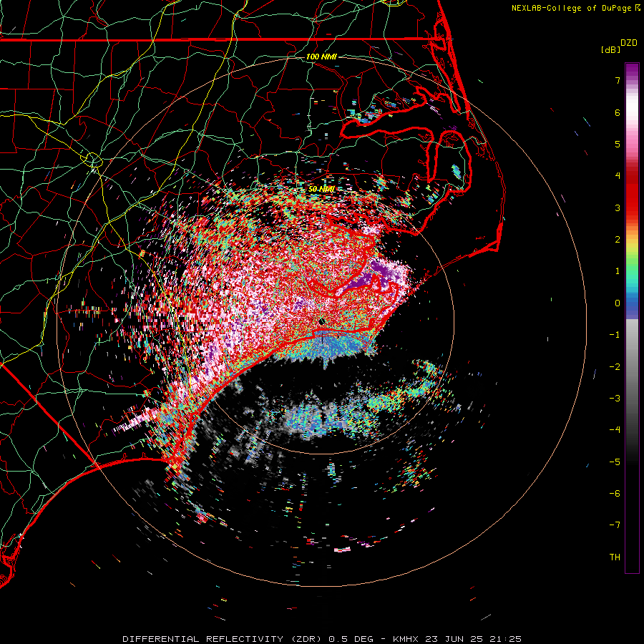The height and width of the screenshot is (644, 644).
Task: Click the 100 NMI range ring label
Action: pyautogui.click(x=321, y=57)
